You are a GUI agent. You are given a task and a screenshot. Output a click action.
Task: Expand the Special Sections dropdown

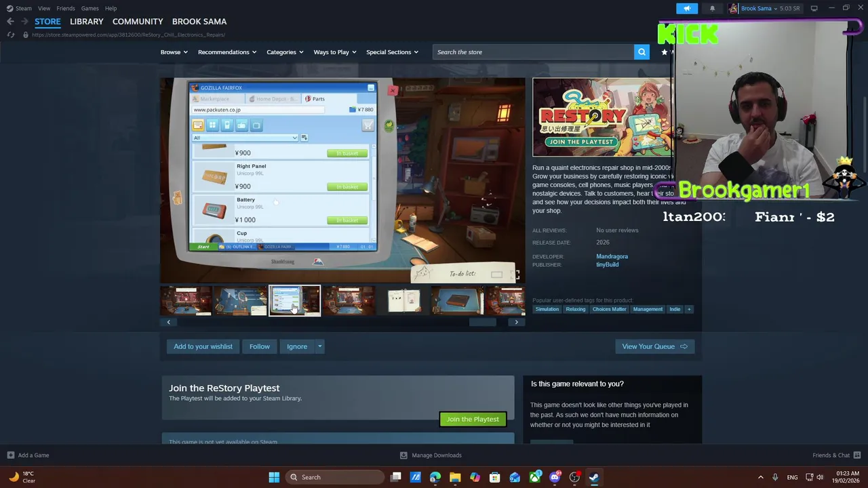point(392,52)
